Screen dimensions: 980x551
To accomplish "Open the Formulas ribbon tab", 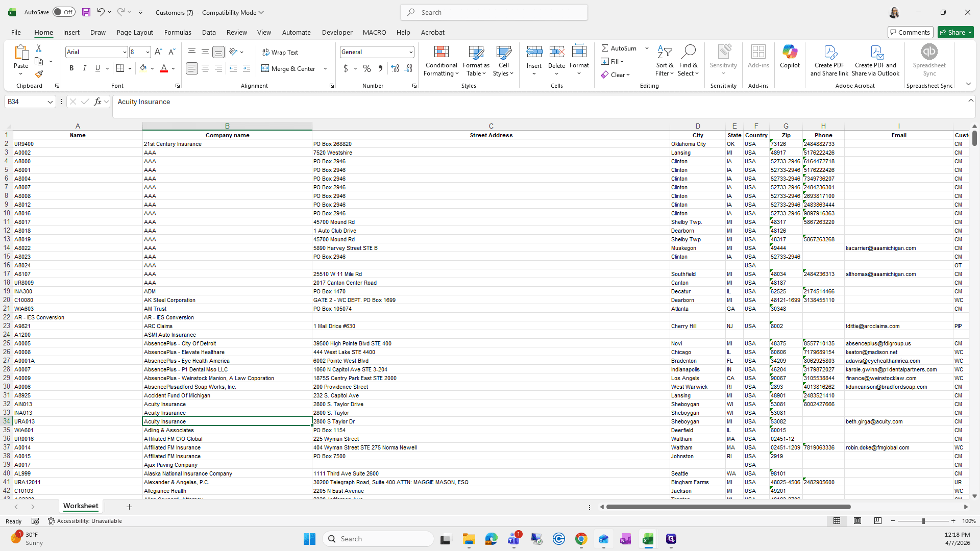I will [x=178, y=32].
